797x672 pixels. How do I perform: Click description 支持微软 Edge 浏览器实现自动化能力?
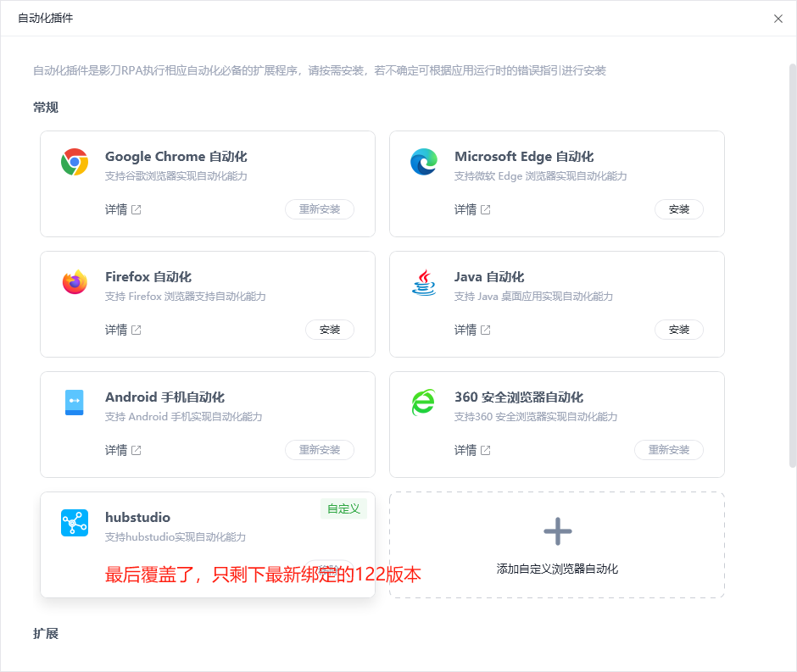540,176
